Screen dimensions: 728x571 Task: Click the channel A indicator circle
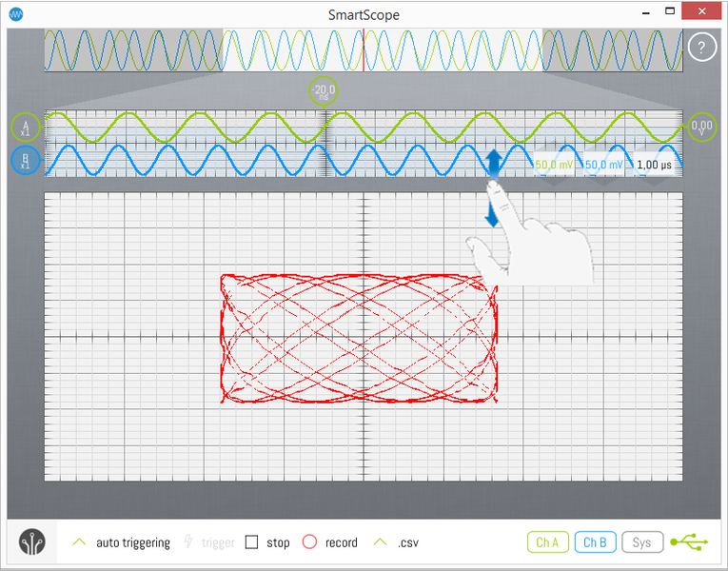[x=26, y=128]
